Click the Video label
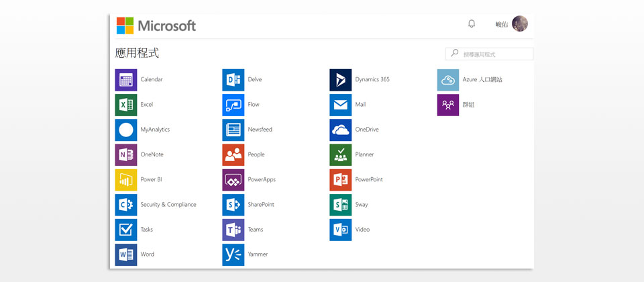Viewport: 644px width, 282px height. click(362, 230)
